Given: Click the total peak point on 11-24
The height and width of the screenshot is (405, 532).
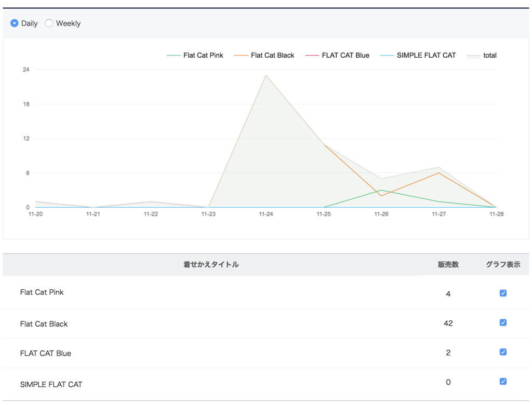Looking at the screenshot, I should click(266, 75).
